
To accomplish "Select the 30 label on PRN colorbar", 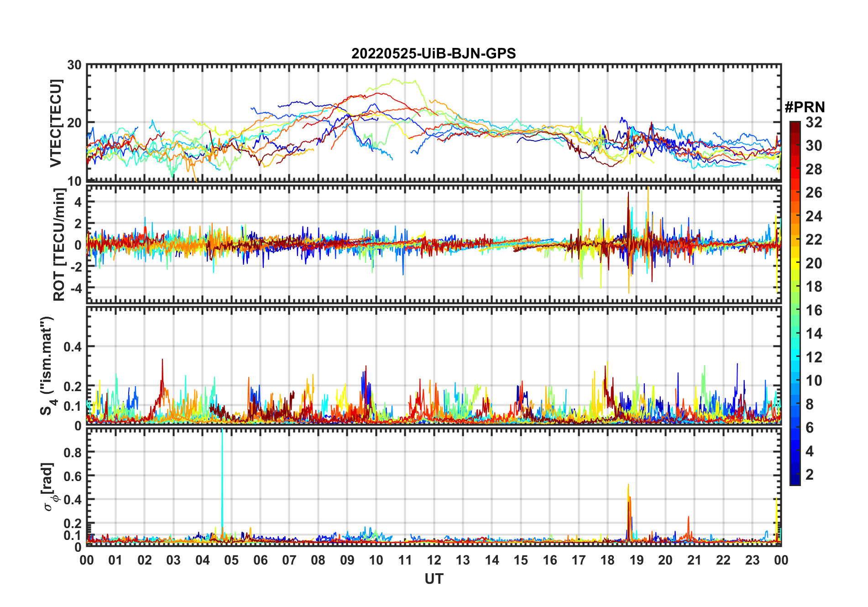I will pos(814,146).
